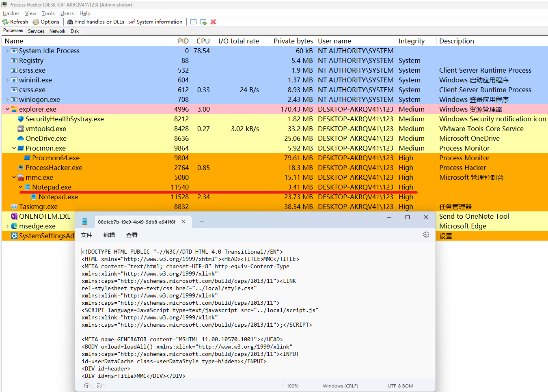Click the ONENOTEM.EXE OneNote icon
The height and width of the screenshot is (392, 548).
pyautogui.click(x=14, y=216)
